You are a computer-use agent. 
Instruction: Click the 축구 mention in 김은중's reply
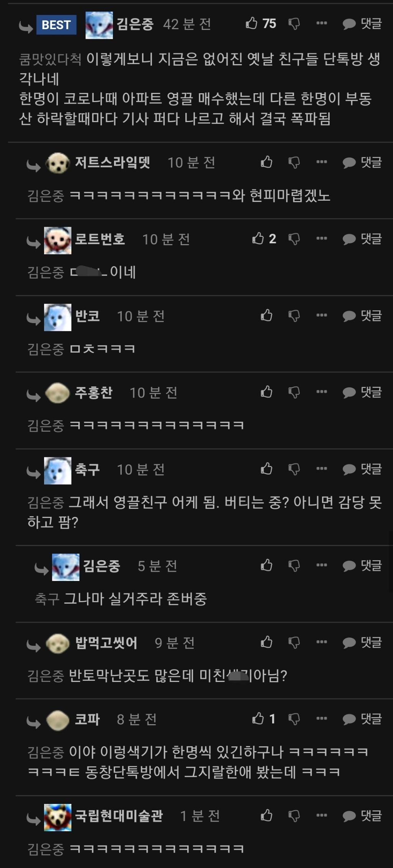click(x=47, y=599)
